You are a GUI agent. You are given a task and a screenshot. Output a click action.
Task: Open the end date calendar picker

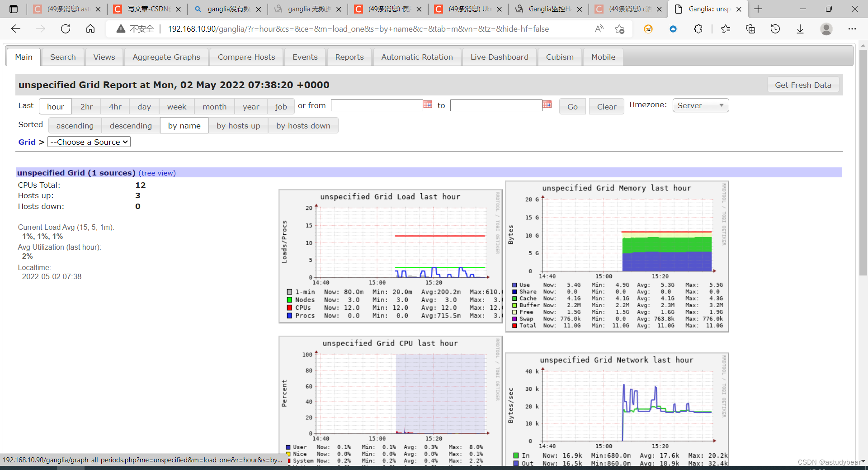(547, 104)
